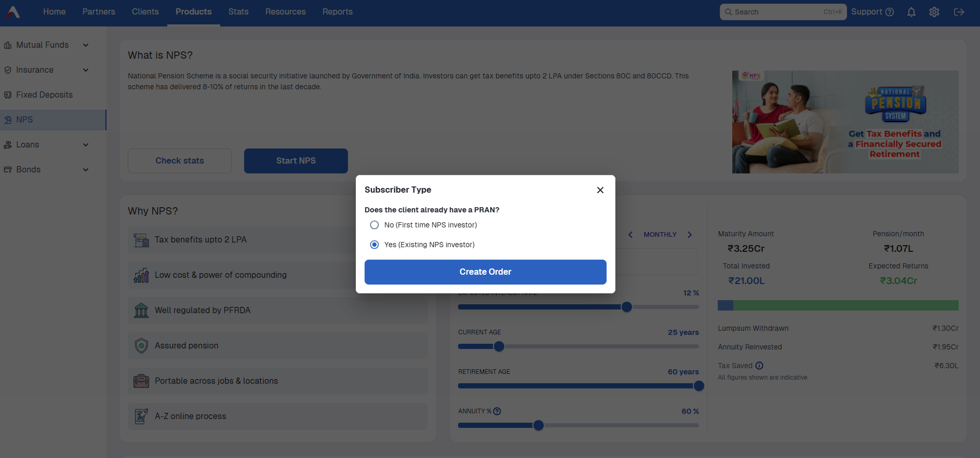Click the Tax Saved info icon

759,366
